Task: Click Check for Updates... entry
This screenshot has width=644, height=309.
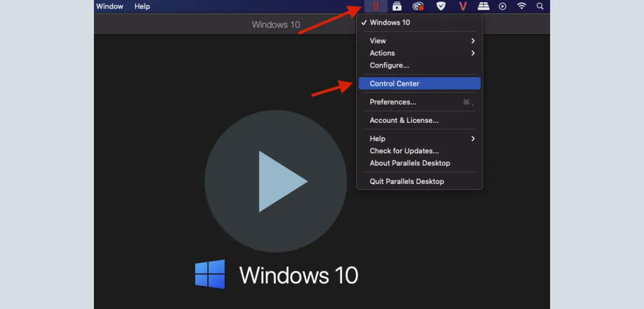Action: tap(404, 151)
